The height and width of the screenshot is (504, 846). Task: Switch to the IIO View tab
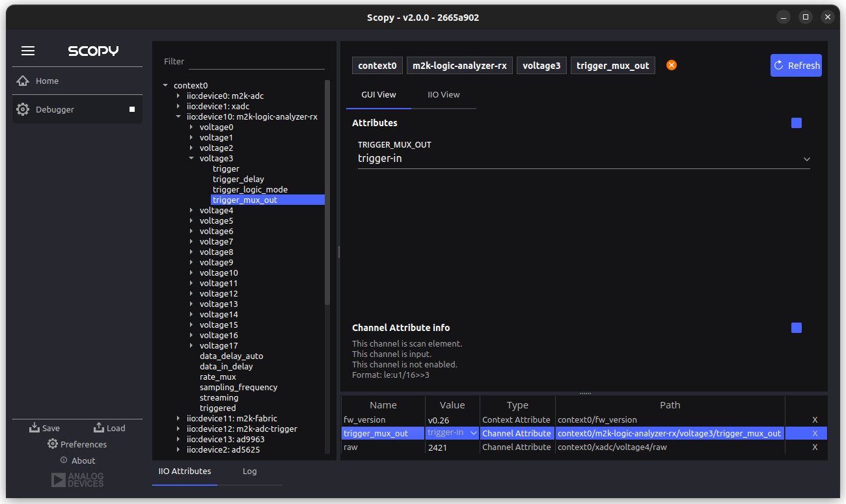click(444, 95)
